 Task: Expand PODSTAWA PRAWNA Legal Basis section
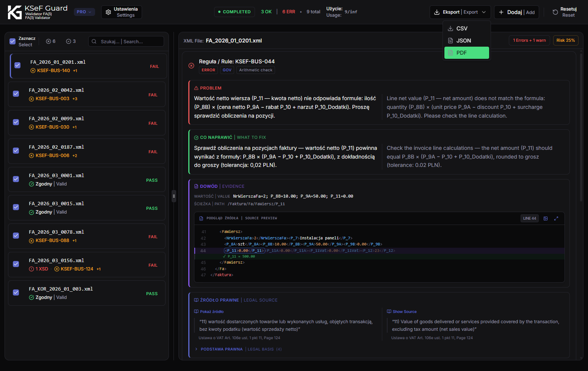point(238,349)
